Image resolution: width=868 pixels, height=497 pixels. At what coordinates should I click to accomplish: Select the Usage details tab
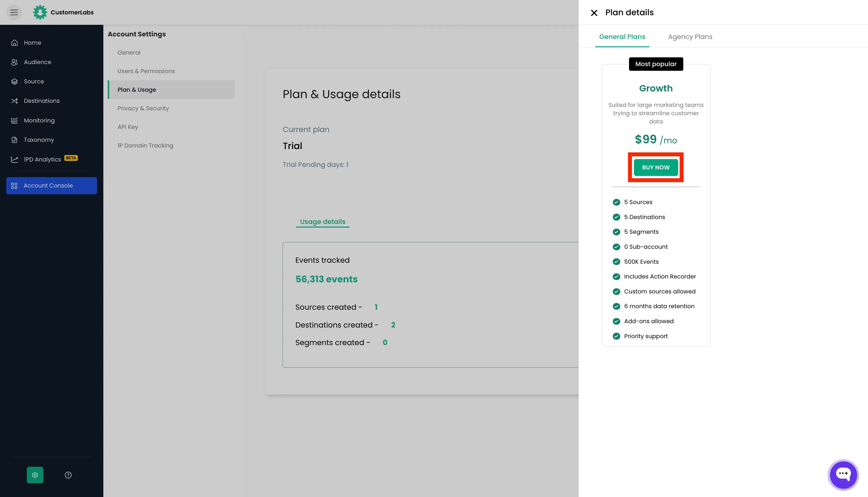(x=323, y=222)
